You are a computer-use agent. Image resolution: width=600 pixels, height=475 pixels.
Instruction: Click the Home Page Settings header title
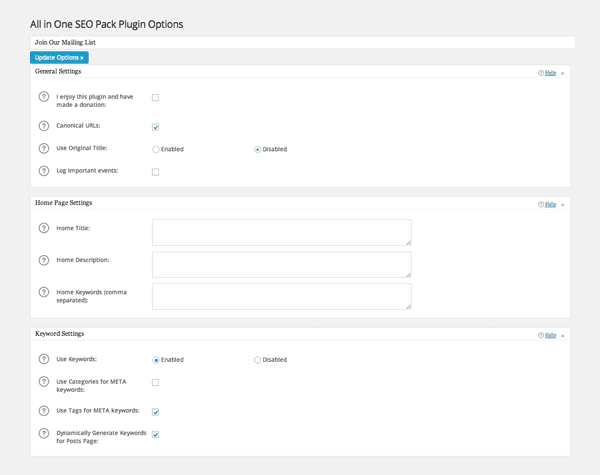click(64, 202)
